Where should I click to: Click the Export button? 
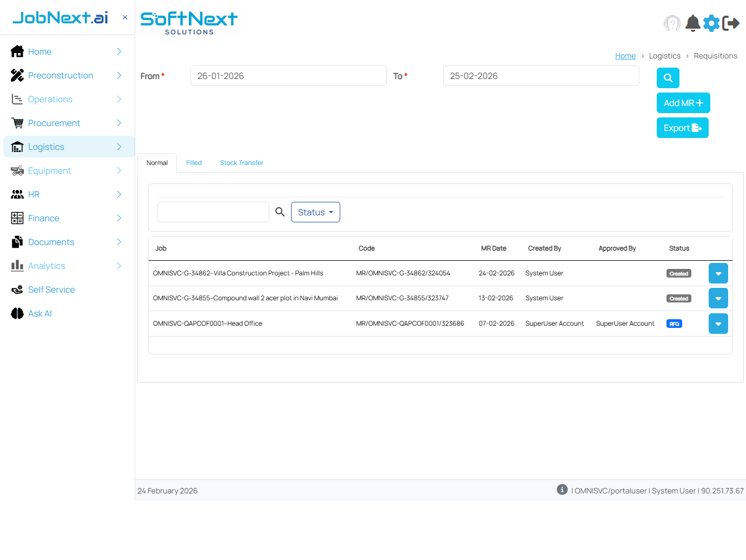tap(682, 128)
